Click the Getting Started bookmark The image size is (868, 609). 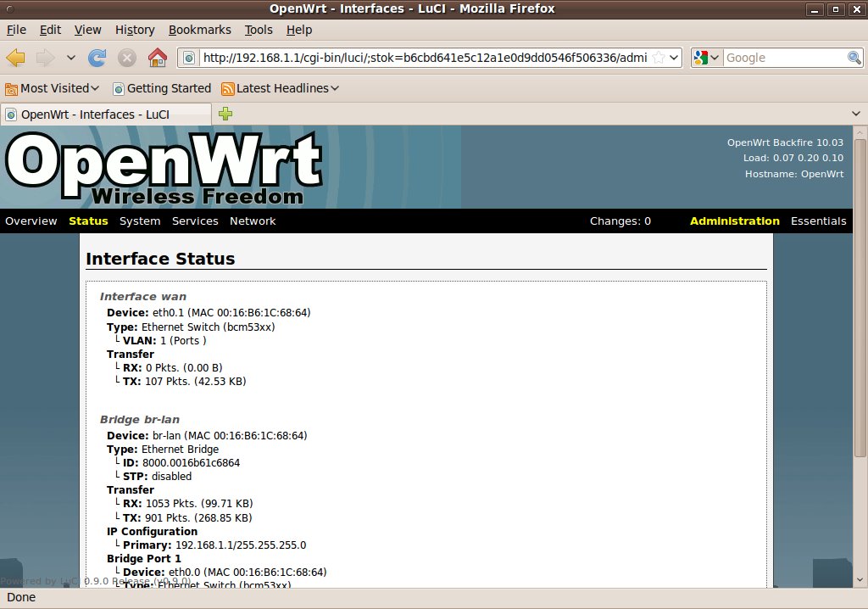point(161,88)
